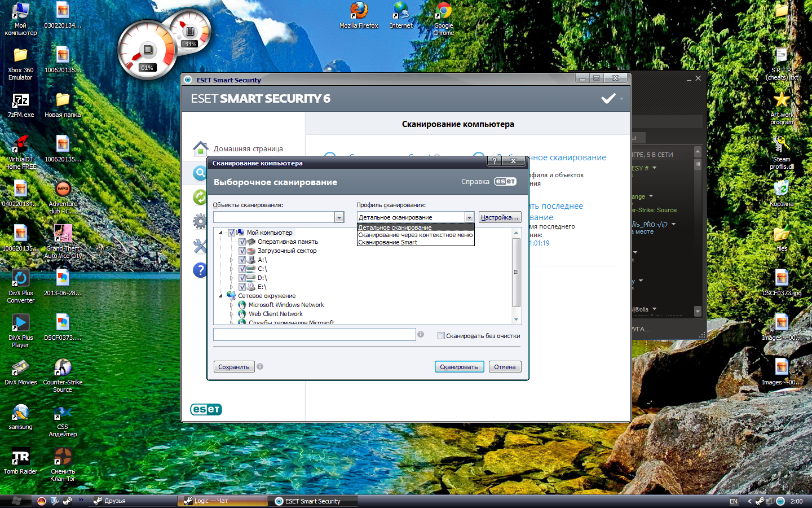Open the Mozilla Firefox desktop shortcut
The height and width of the screenshot is (508, 812).
(359, 15)
